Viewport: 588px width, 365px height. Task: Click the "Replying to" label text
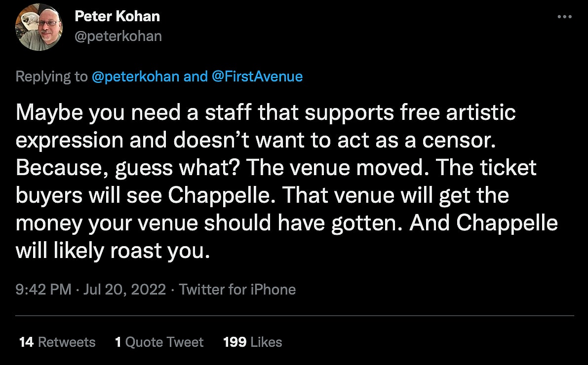(x=51, y=76)
